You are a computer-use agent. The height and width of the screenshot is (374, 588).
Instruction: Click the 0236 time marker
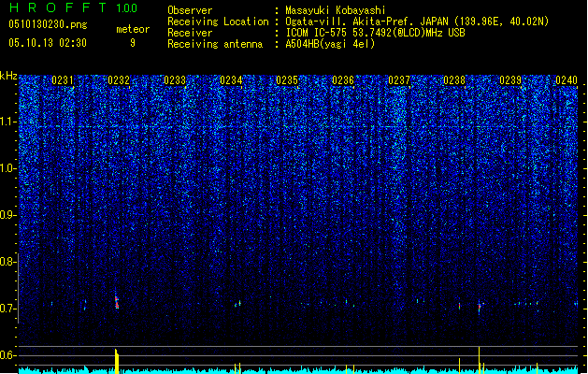coord(343,80)
